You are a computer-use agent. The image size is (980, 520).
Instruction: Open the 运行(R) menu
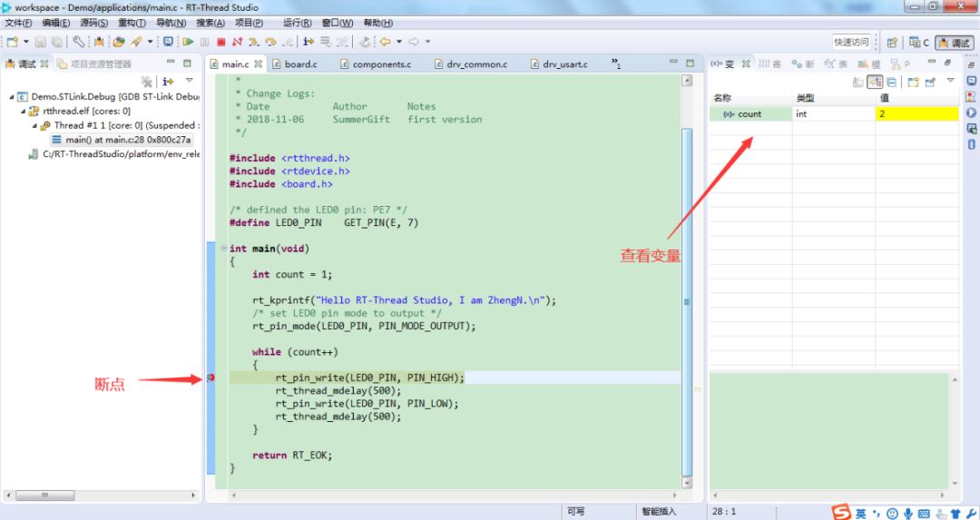pyautogui.click(x=297, y=23)
